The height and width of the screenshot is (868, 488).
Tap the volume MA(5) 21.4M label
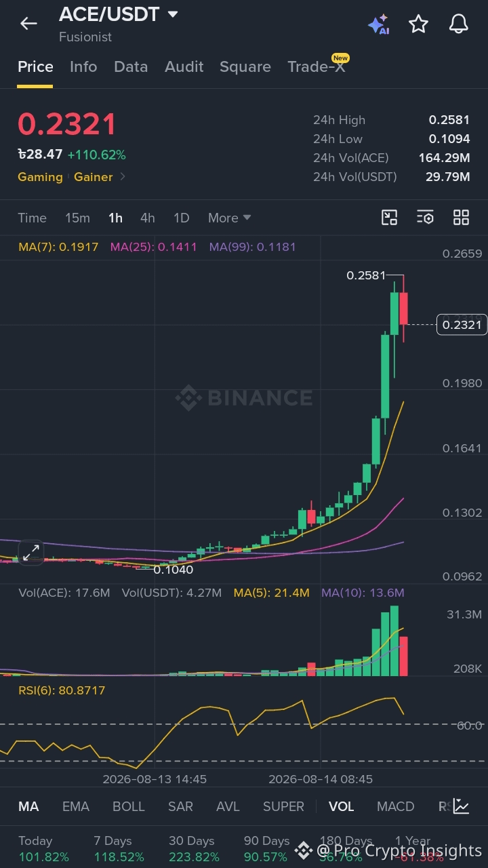pyautogui.click(x=272, y=593)
